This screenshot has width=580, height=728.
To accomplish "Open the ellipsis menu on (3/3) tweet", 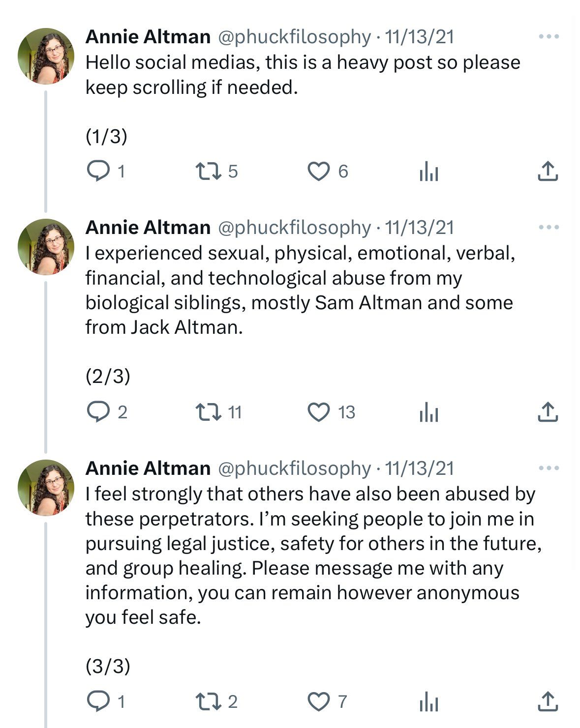I will pyautogui.click(x=549, y=468).
